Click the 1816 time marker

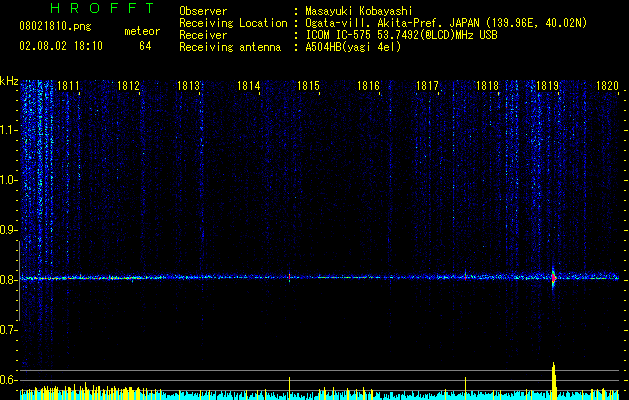click(x=368, y=86)
